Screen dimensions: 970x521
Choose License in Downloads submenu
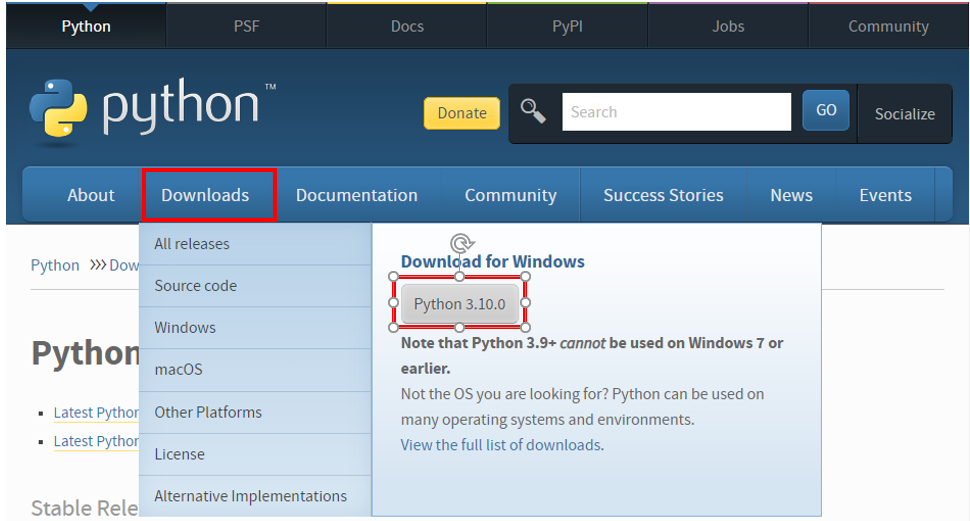(x=255, y=454)
